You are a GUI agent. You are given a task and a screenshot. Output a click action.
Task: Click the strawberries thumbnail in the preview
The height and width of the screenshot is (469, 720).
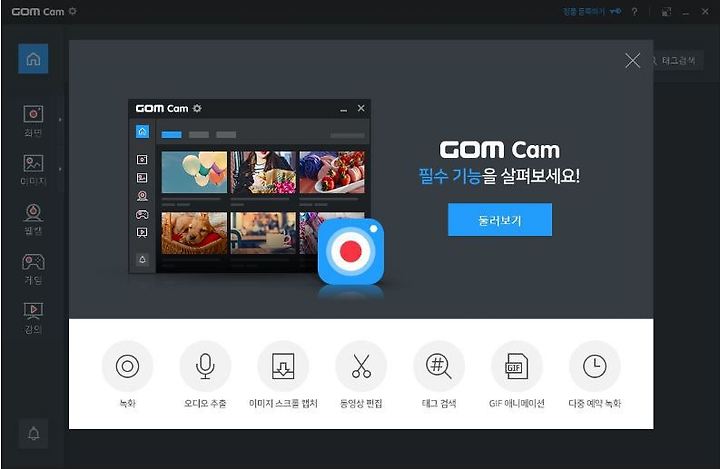click(332, 172)
